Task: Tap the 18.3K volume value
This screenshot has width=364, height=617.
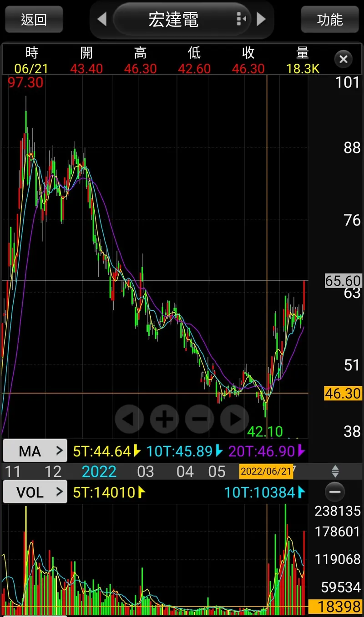Action: (303, 69)
